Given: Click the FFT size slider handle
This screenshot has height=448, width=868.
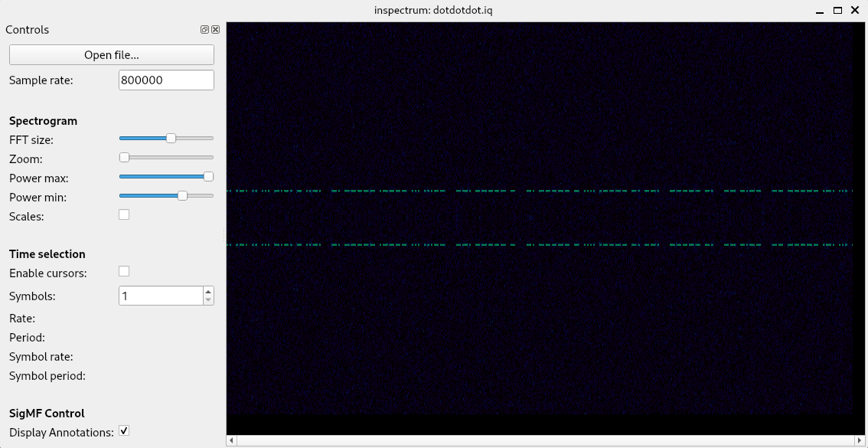Looking at the screenshot, I should click(x=171, y=139).
